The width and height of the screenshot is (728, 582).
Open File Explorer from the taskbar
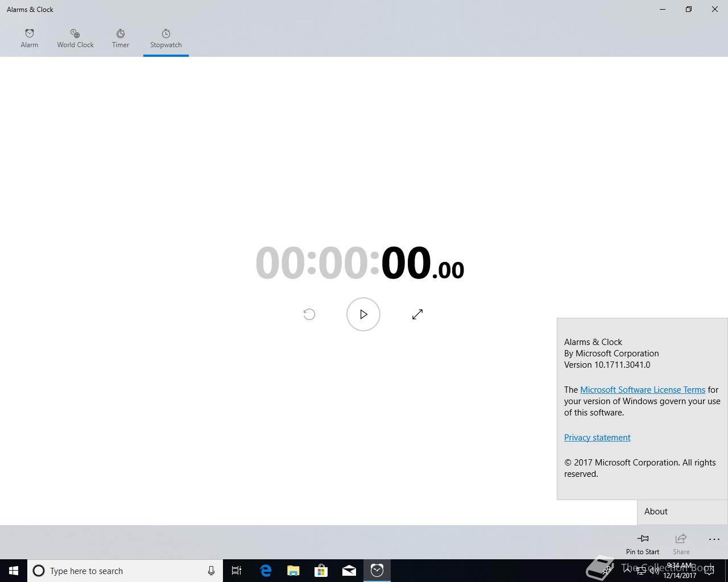[293, 571]
